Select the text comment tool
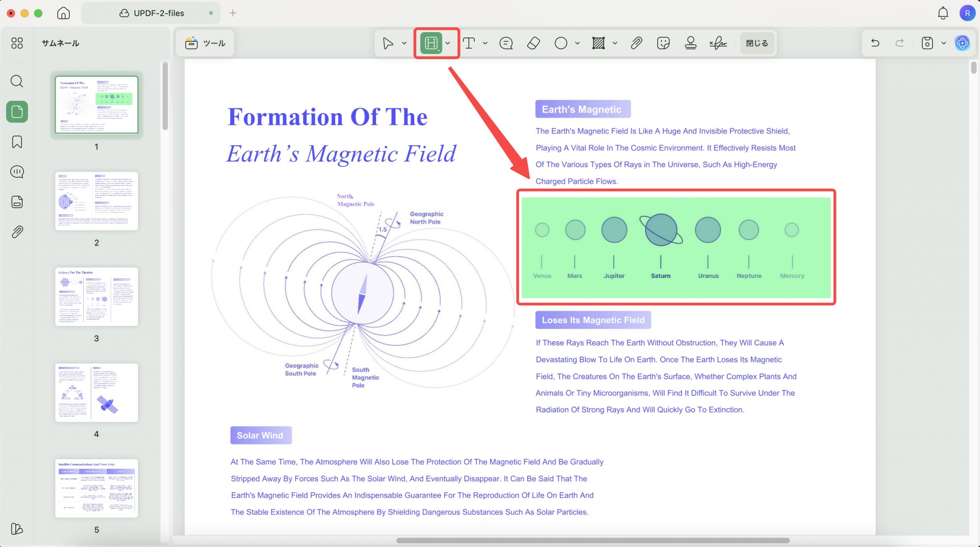 pyautogui.click(x=469, y=43)
